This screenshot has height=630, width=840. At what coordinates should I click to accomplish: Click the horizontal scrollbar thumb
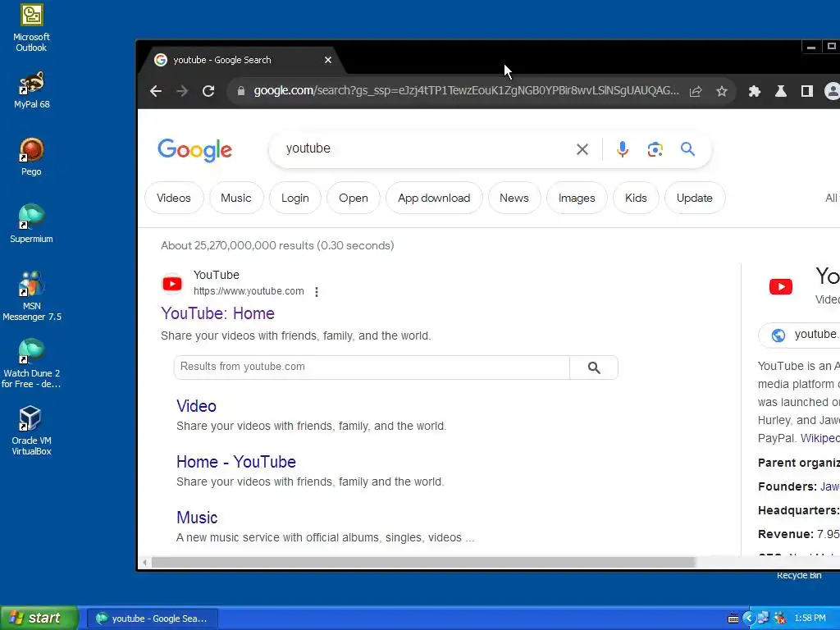[423, 563]
